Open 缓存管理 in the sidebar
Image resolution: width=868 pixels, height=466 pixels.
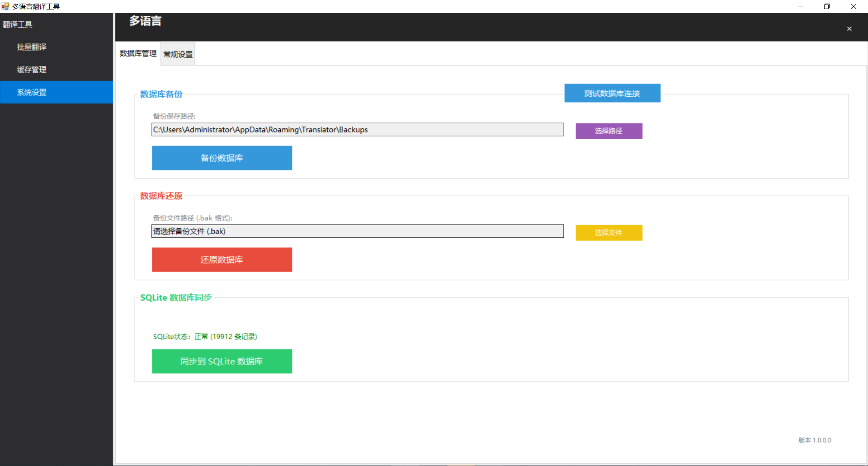57,70
